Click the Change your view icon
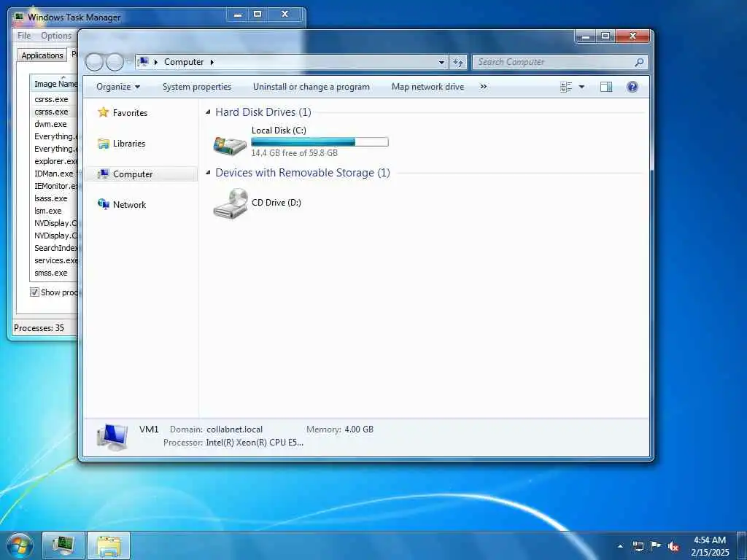 [x=566, y=87]
